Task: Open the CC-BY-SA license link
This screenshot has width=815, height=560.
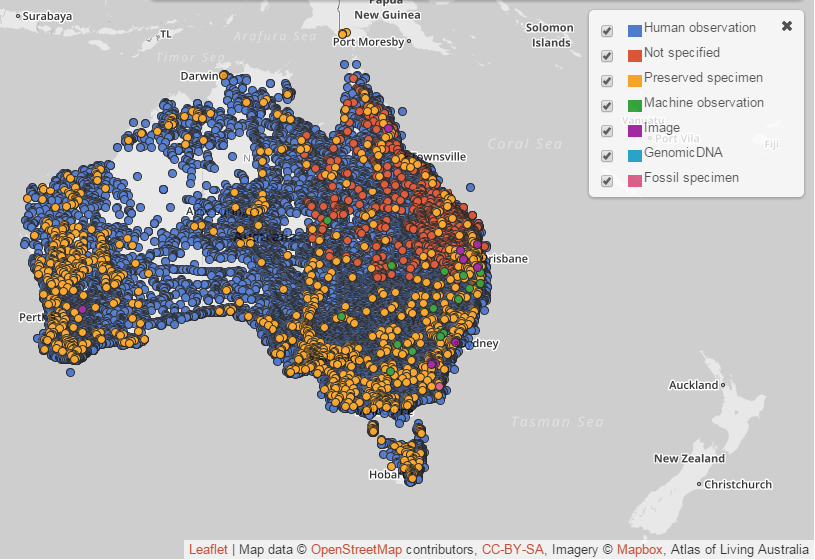Action: (x=512, y=549)
